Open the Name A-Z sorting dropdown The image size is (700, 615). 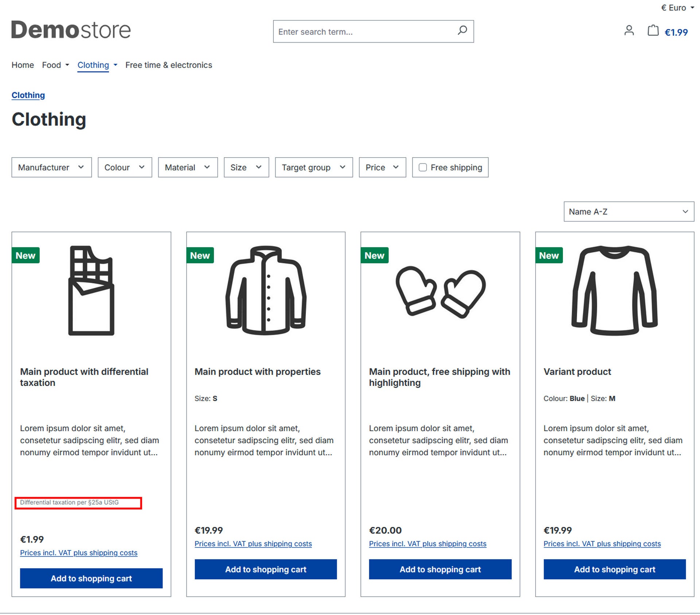629,212
